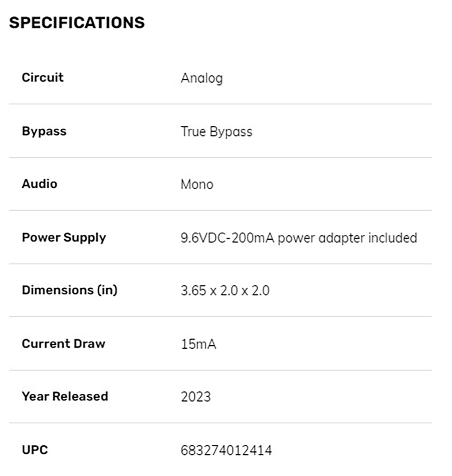Screen dimensions: 452x476
Task: Select the Year Released label
Action: tap(65, 396)
